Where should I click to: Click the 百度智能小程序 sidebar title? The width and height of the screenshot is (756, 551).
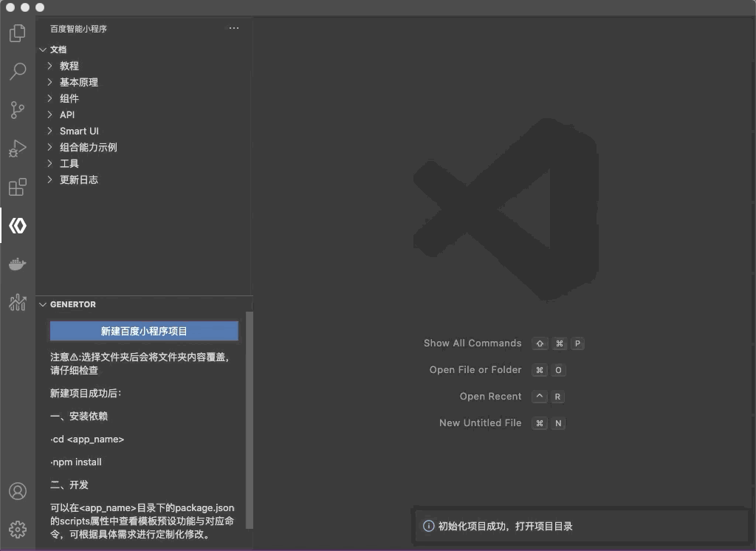click(x=78, y=29)
